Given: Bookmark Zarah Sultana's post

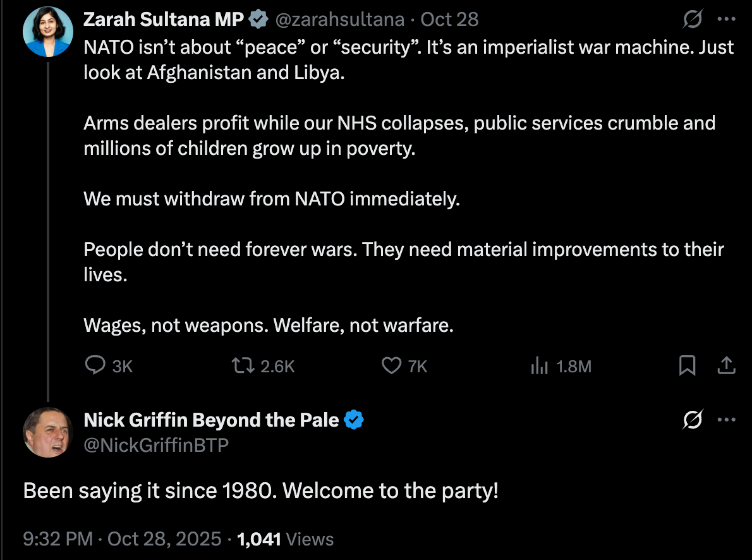Looking at the screenshot, I should click(x=687, y=365).
